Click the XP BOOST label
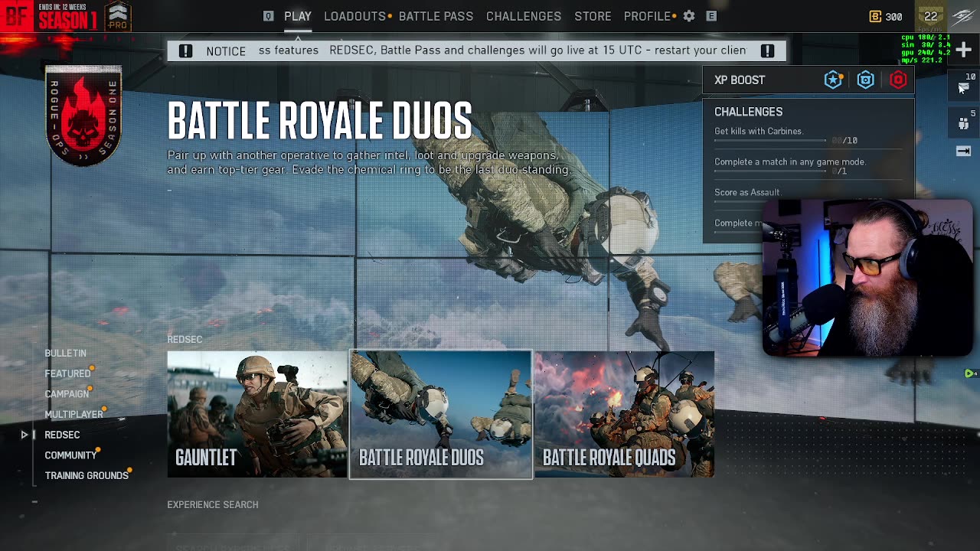This screenshot has height=551, width=980. (x=740, y=80)
